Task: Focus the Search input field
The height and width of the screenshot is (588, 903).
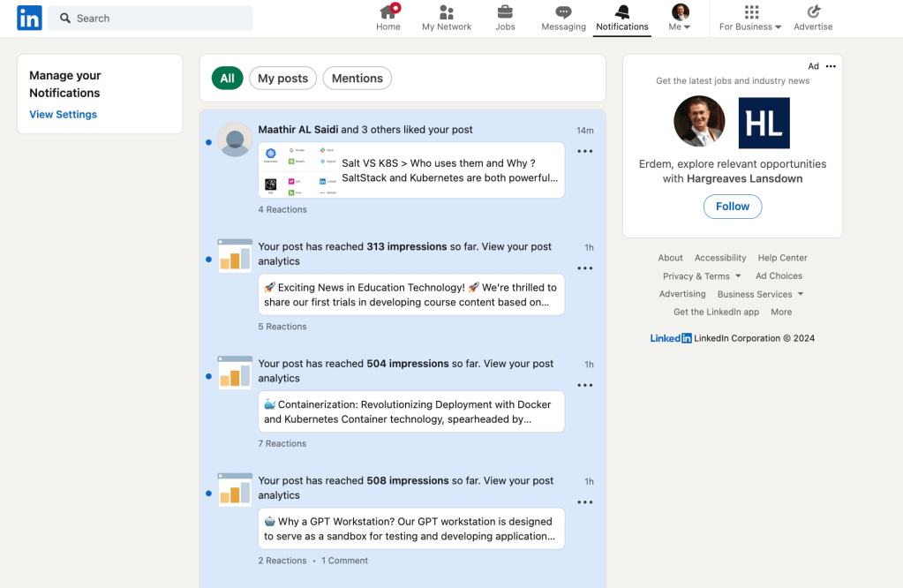Action: [x=150, y=19]
